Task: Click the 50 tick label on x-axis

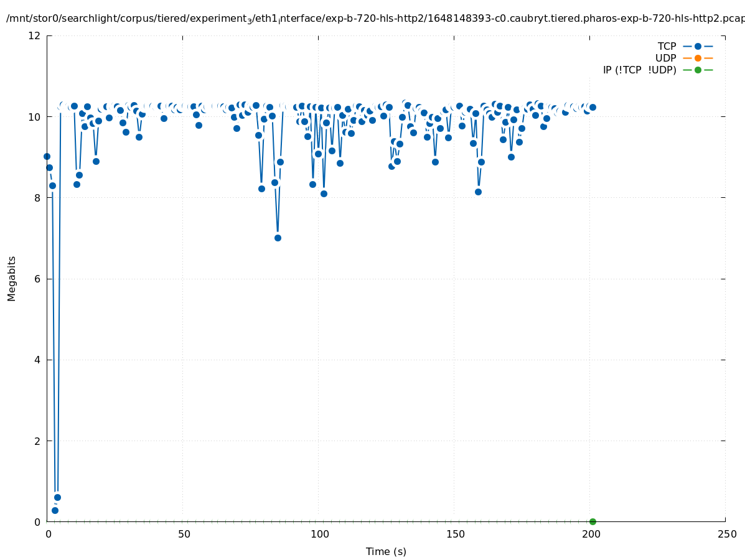Action: 184,534
